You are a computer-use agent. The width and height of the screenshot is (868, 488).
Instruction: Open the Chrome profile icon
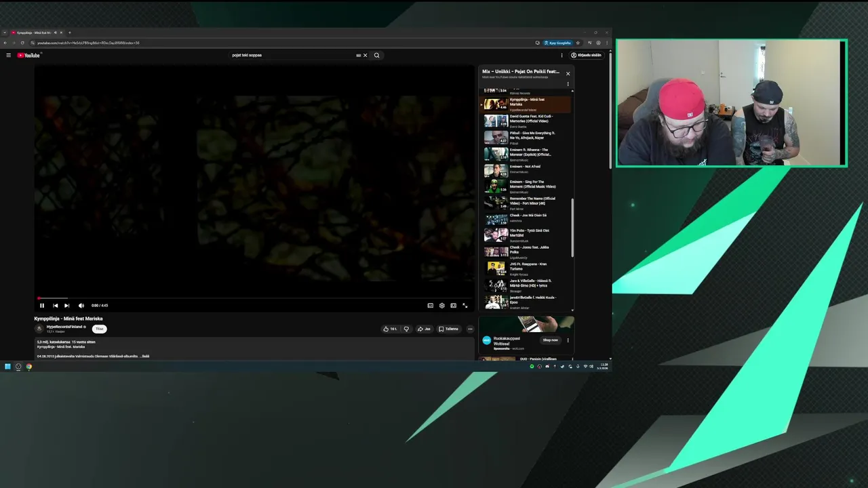[598, 43]
